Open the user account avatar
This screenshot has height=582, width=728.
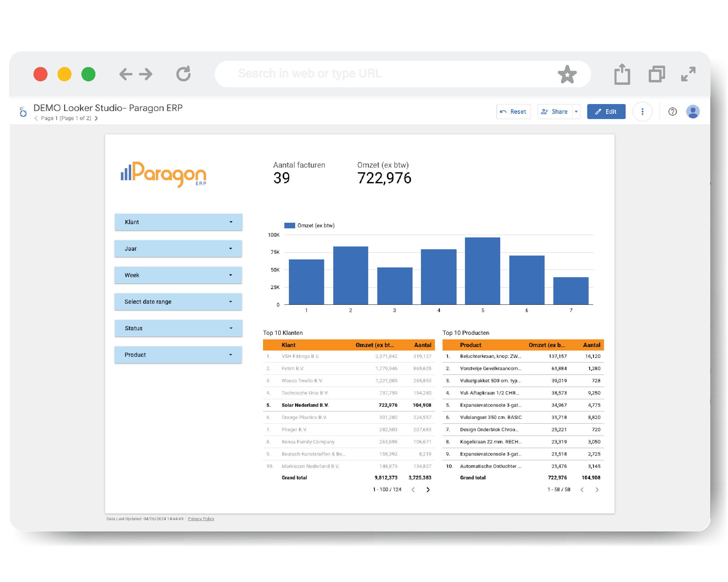click(x=693, y=112)
